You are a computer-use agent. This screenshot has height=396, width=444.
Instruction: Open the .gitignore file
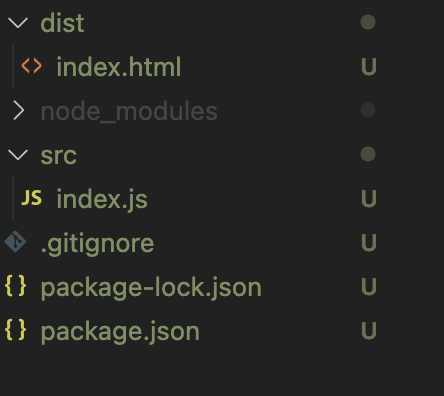click(x=97, y=244)
